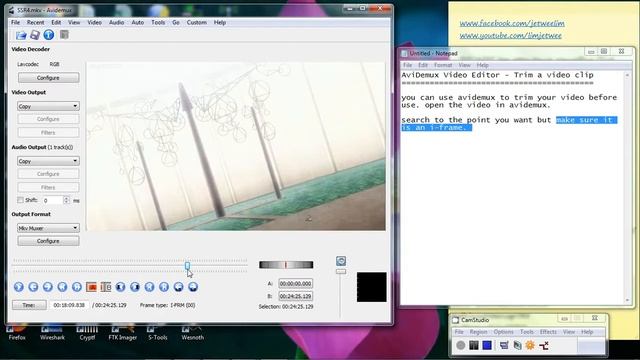Go to the last frame

click(164, 287)
